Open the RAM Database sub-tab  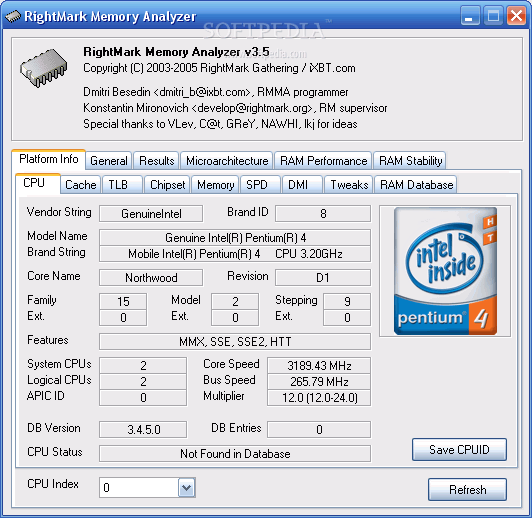tap(416, 185)
